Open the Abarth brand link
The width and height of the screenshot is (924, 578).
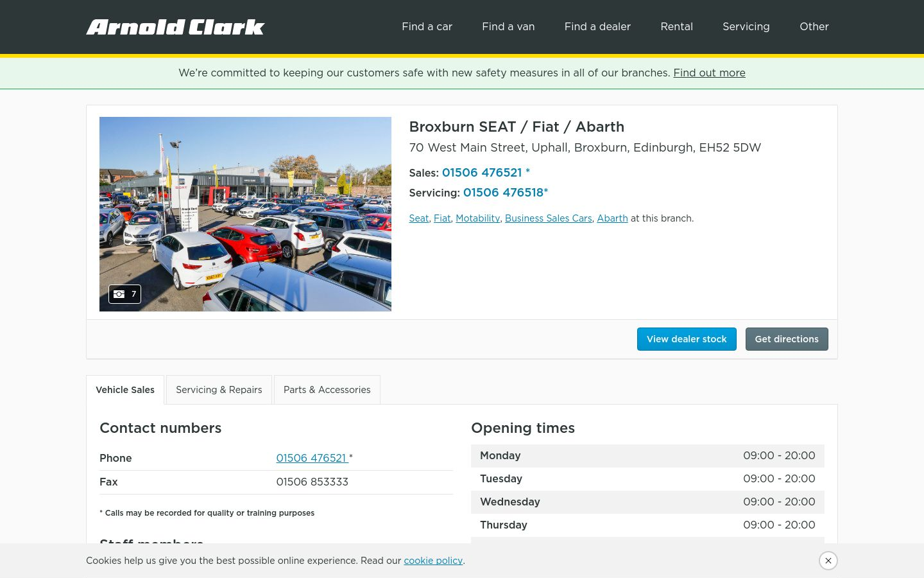coord(612,218)
